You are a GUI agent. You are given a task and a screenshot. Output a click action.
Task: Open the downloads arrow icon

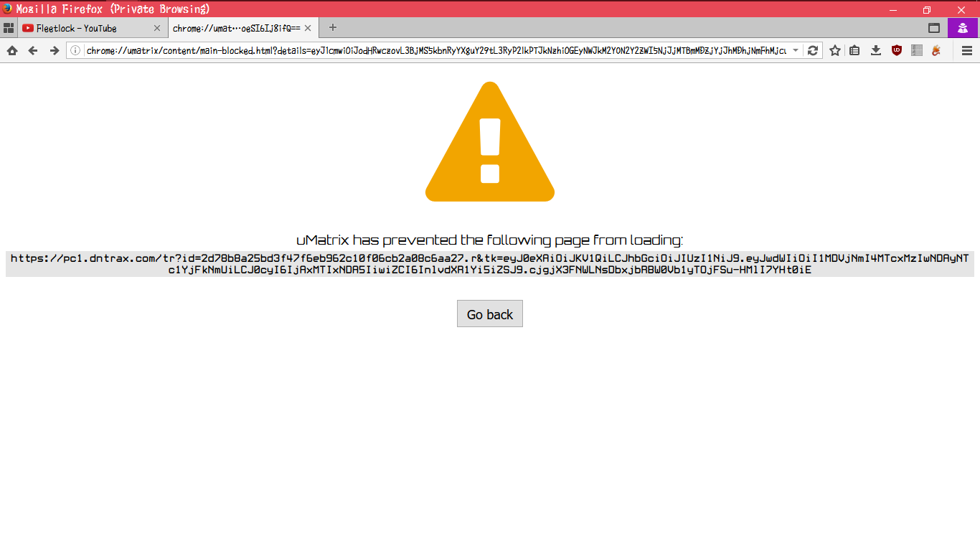(875, 50)
